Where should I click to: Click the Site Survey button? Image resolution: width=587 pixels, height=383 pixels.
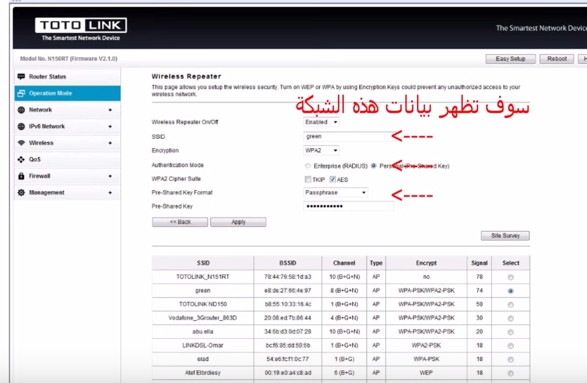tap(505, 236)
